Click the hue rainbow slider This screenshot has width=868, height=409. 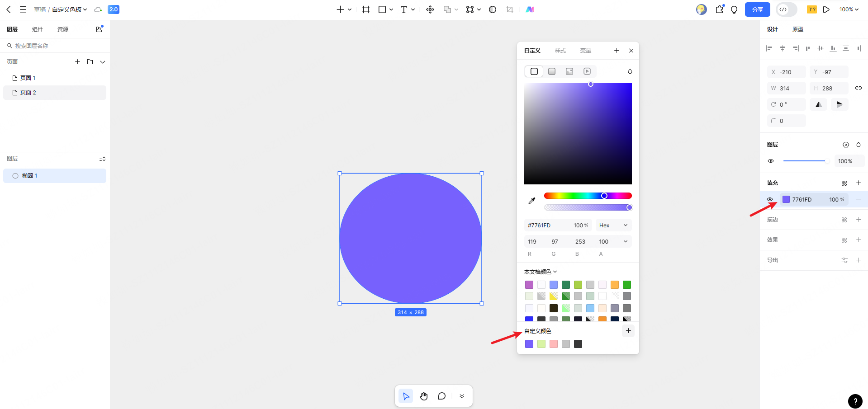click(588, 196)
